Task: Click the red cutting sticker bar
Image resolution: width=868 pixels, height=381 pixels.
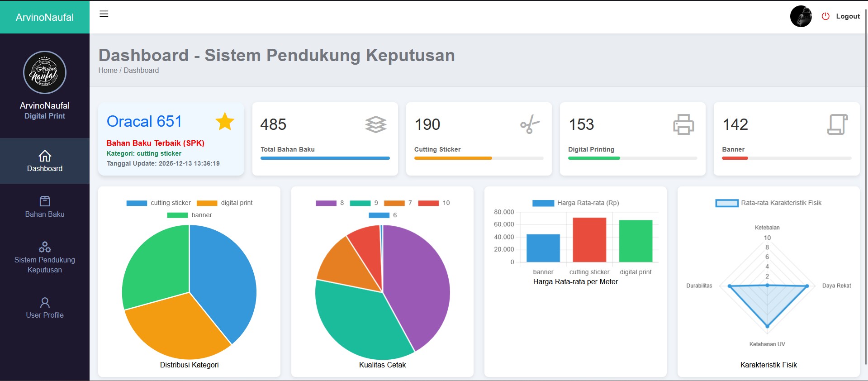Action: tap(589, 240)
